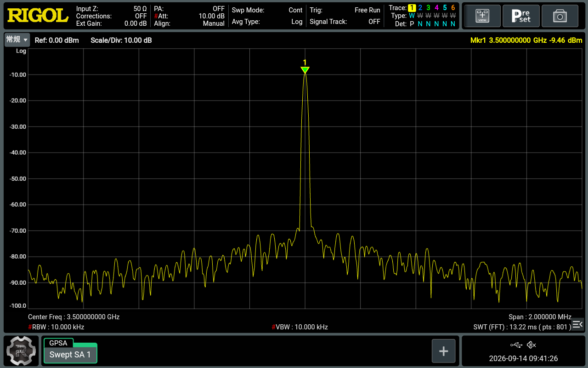The height and width of the screenshot is (368, 588).
Task: Click the Trig Free Run setting
Action: (x=345, y=10)
